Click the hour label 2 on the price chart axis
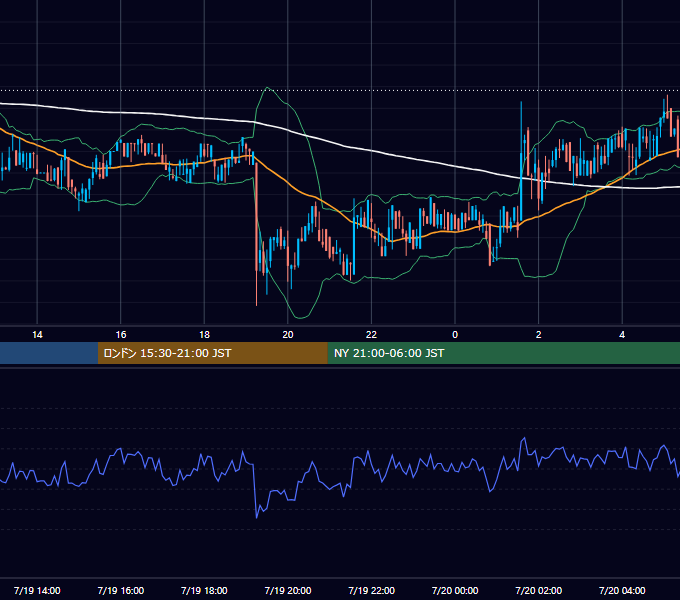The width and height of the screenshot is (680, 600). pyautogui.click(x=539, y=335)
